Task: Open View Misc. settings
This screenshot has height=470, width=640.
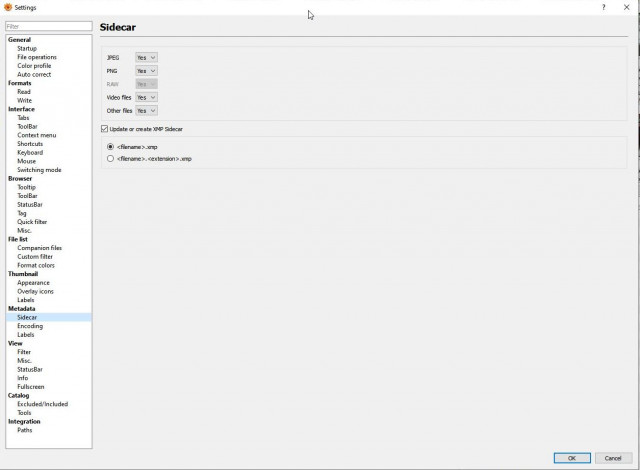Action: [24, 361]
